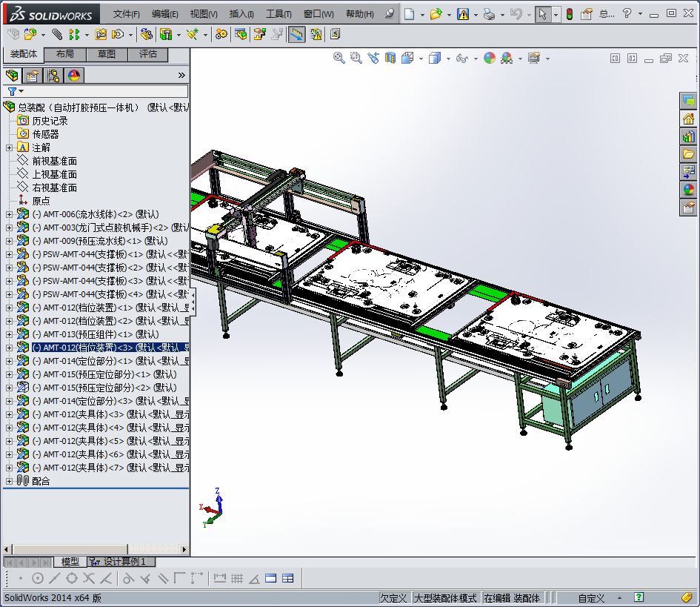Image resolution: width=700 pixels, height=607 pixels.
Task: Click the Zoom to Area icon
Action: (356, 58)
